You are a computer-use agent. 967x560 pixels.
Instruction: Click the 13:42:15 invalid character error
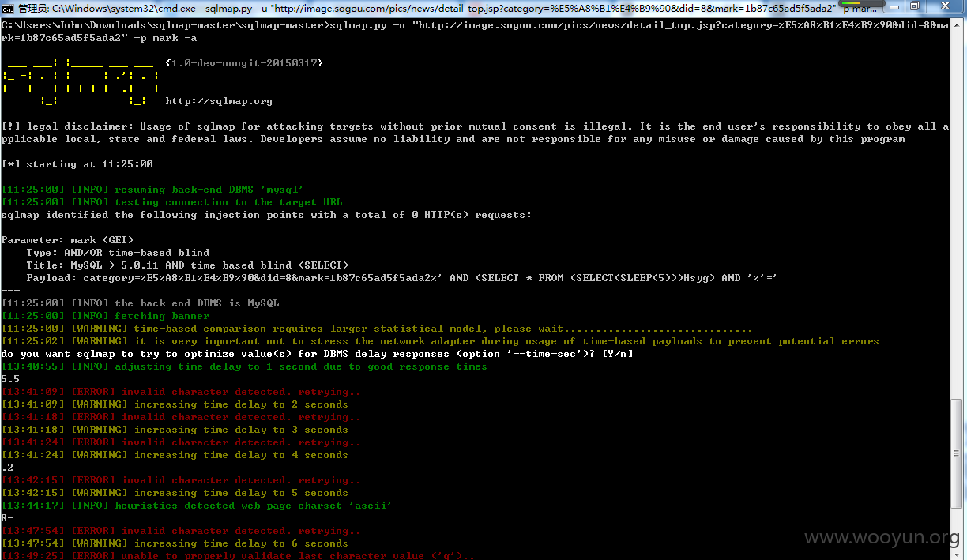point(181,480)
